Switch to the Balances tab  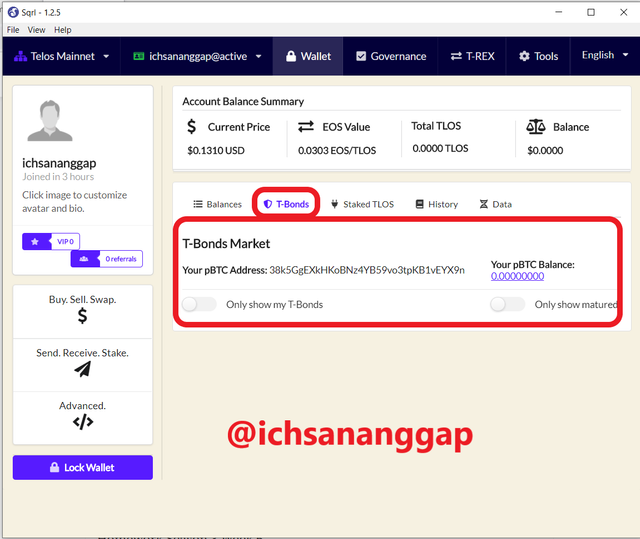(x=218, y=204)
